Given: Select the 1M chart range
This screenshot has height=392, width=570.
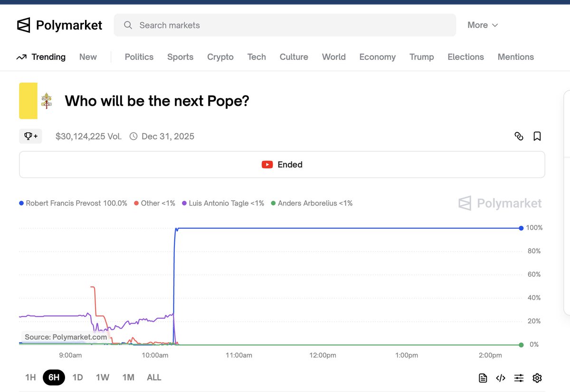Looking at the screenshot, I should (128, 377).
